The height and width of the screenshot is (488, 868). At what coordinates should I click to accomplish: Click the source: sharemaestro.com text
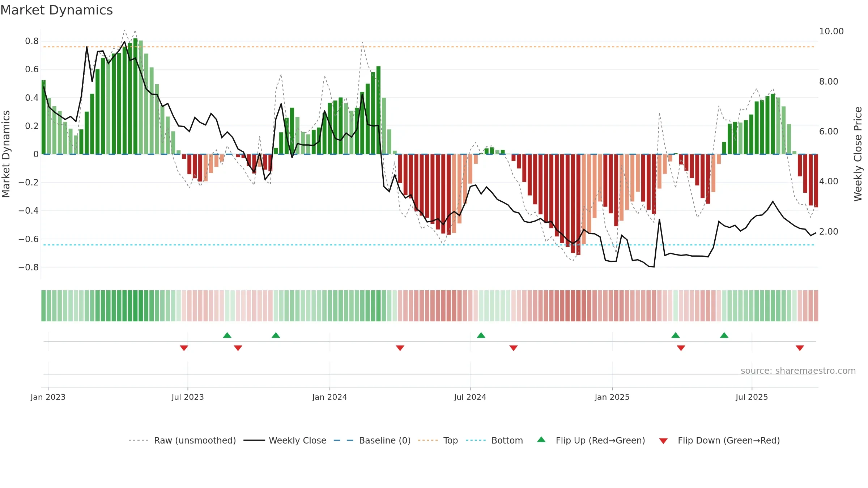[798, 371]
